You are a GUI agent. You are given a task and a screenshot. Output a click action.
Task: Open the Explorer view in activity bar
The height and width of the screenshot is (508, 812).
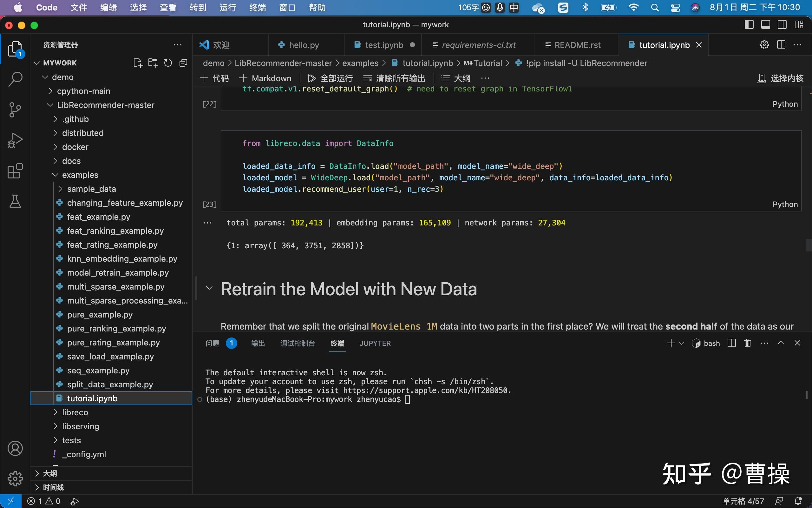(15, 50)
